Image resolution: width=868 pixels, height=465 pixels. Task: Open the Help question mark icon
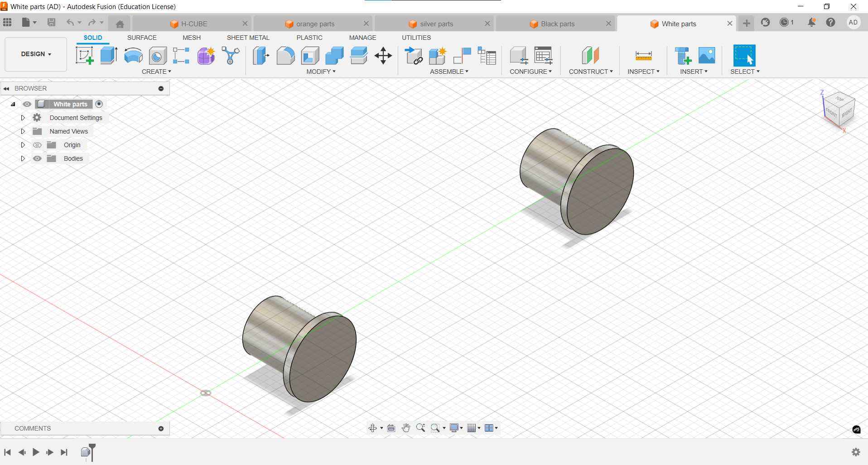pyautogui.click(x=830, y=22)
